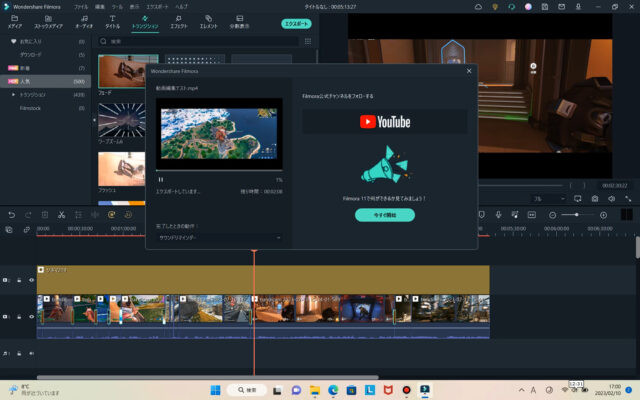Open the 編集 (Edit) menu
Image resolution: width=640 pixels, height=400 pixels.
[100, 7]
